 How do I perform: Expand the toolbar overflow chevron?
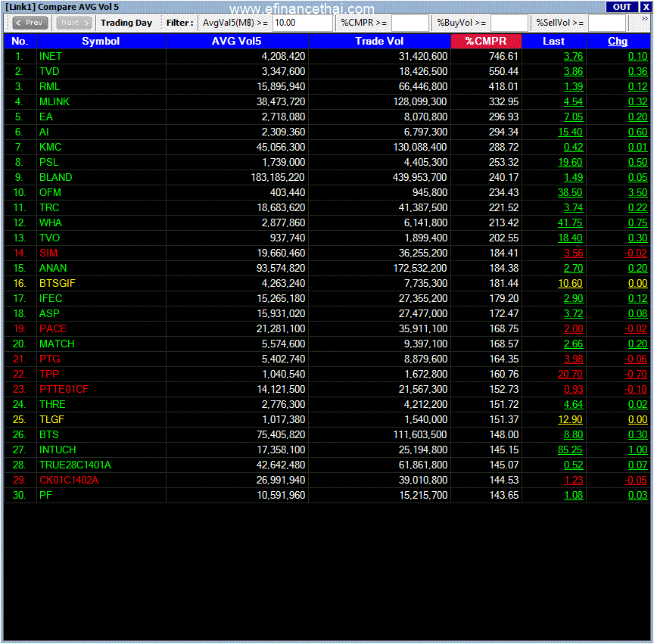[x=644, y=19]
